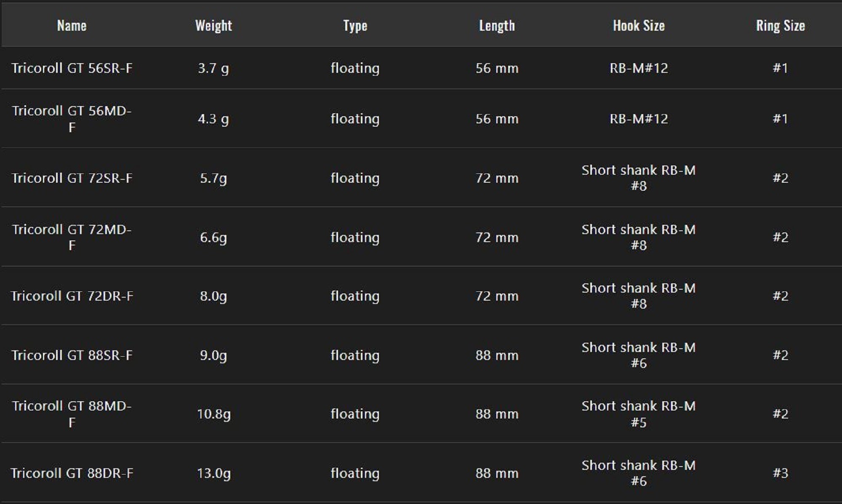The width and height of the screenshot is (842, 504).
Task: Click the 13.0g weight value
Action: pyautogui.click(x=213, y=473)
